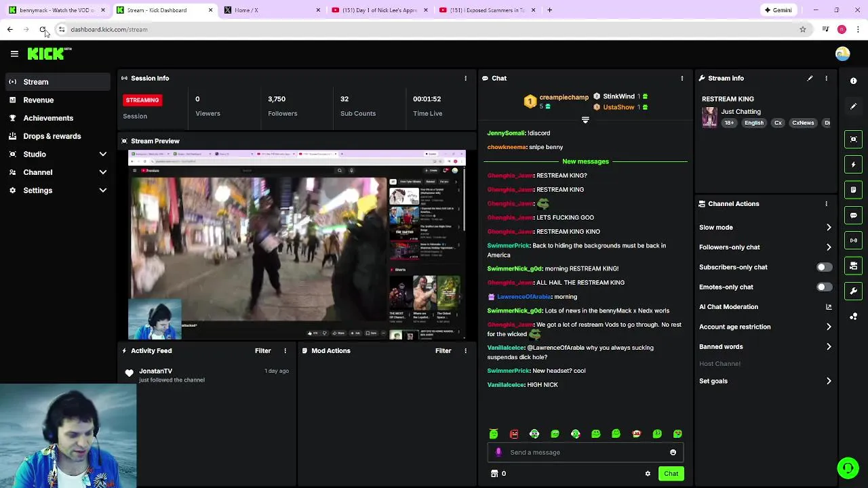Image resolution: width=868 pixels, height=488 pixels.
Task: Open Achievements in the sidebar
Action: [58, 118]
